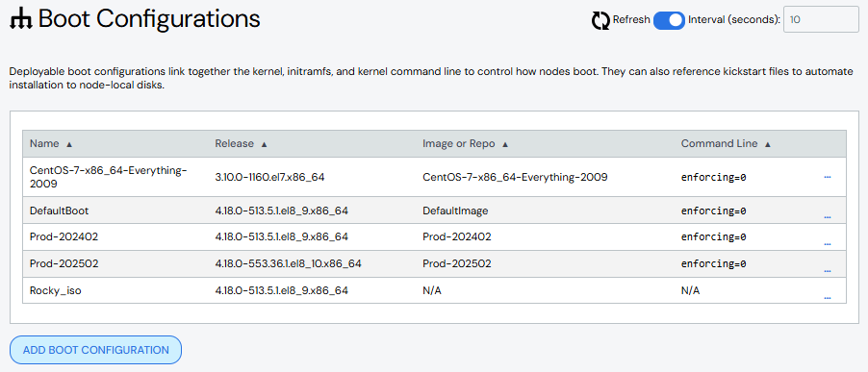This screenshot has height=372, width=868.
Task: Sort by Image or Repo arrow
Action: (x=505, y=144)
